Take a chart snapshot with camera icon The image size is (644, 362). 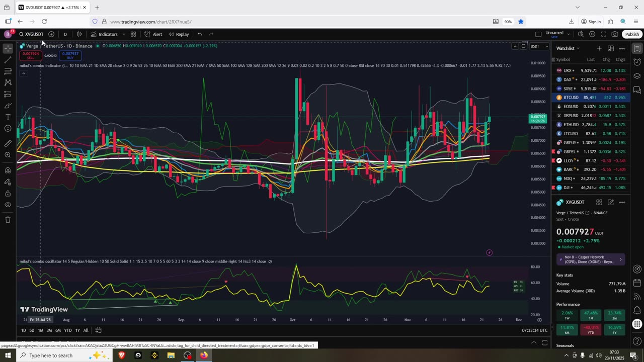click(x=615, y=34)
